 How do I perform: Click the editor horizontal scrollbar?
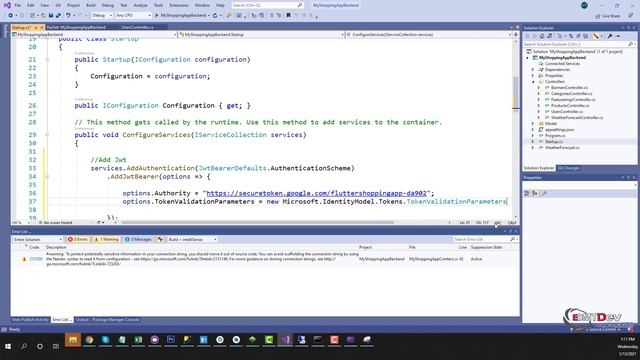point(257,223)
